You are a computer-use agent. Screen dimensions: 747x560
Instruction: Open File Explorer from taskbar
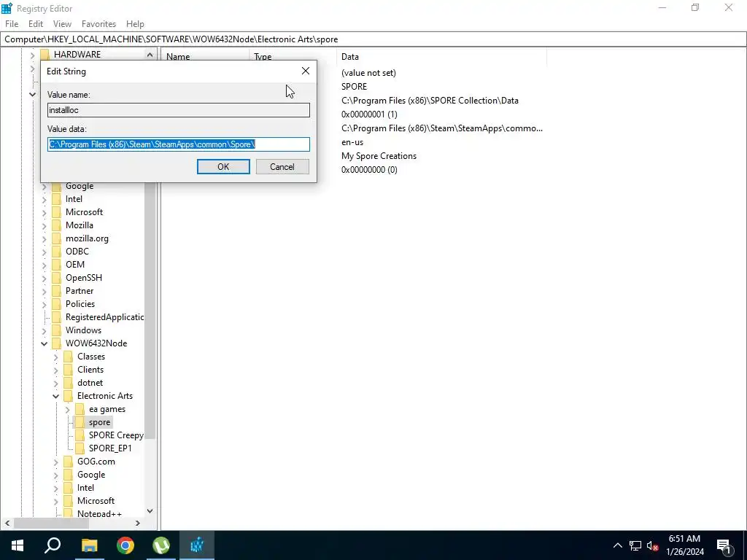[89, 545]
